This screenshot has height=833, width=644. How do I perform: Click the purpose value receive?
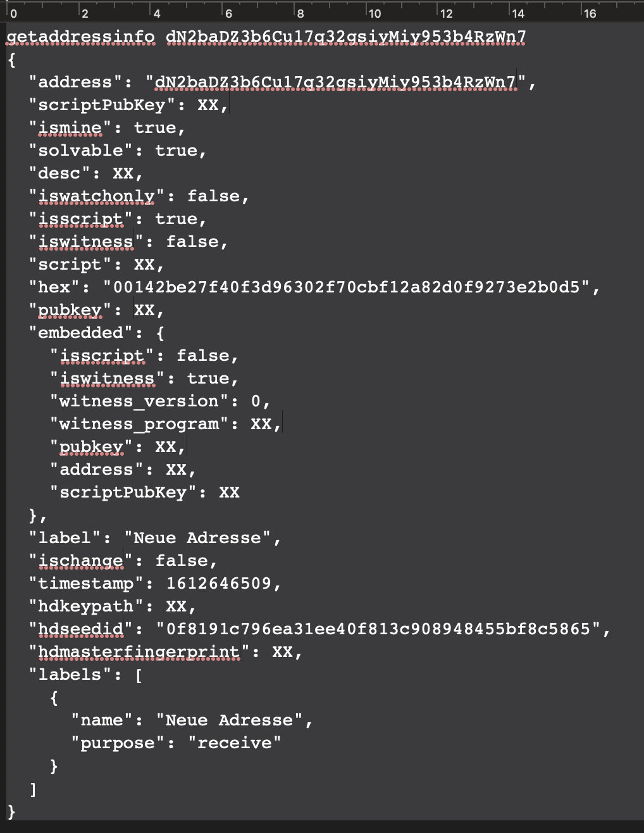point(235,743)
